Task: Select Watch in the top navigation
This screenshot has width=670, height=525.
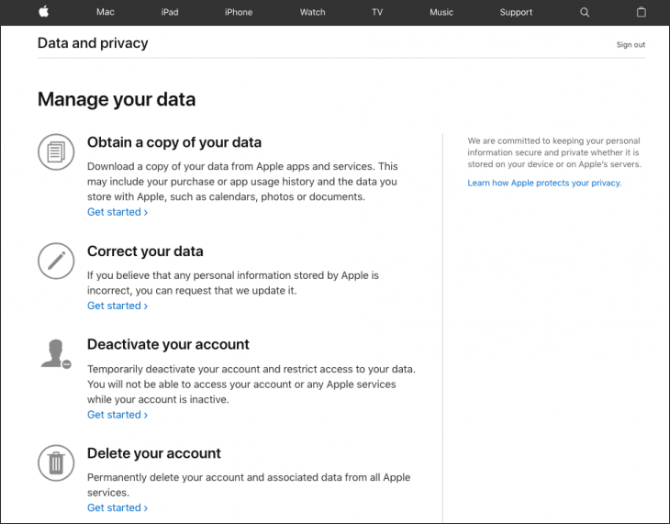Action: point(312,12)
